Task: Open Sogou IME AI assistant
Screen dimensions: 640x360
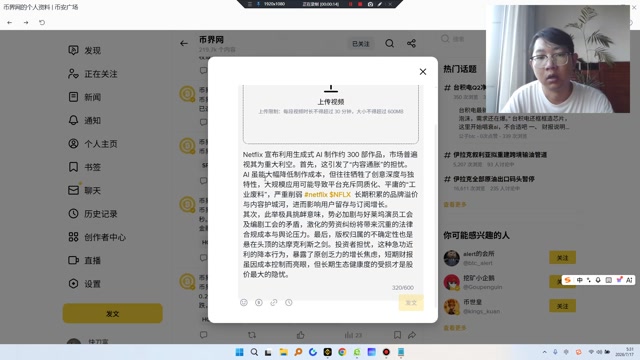Action: click(629, 280)
